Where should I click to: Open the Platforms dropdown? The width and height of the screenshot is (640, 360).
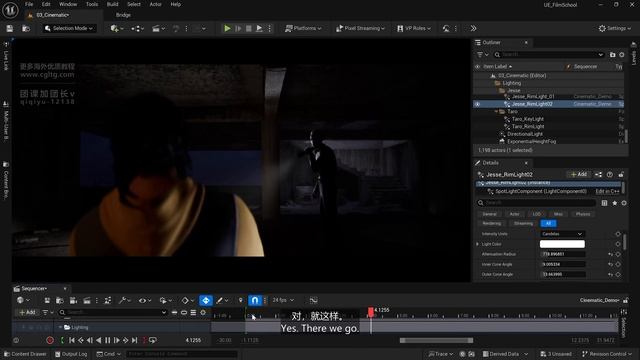tap(303, 28)
